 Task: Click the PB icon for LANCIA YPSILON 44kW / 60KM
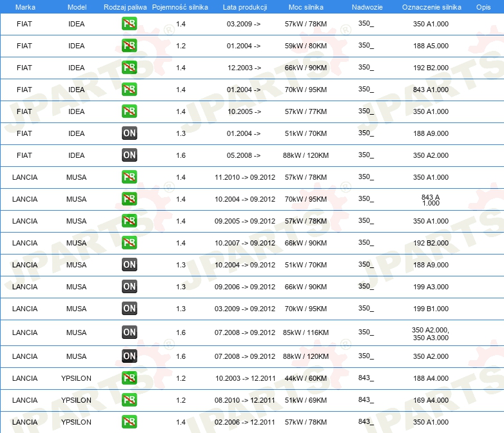(129, 378)
